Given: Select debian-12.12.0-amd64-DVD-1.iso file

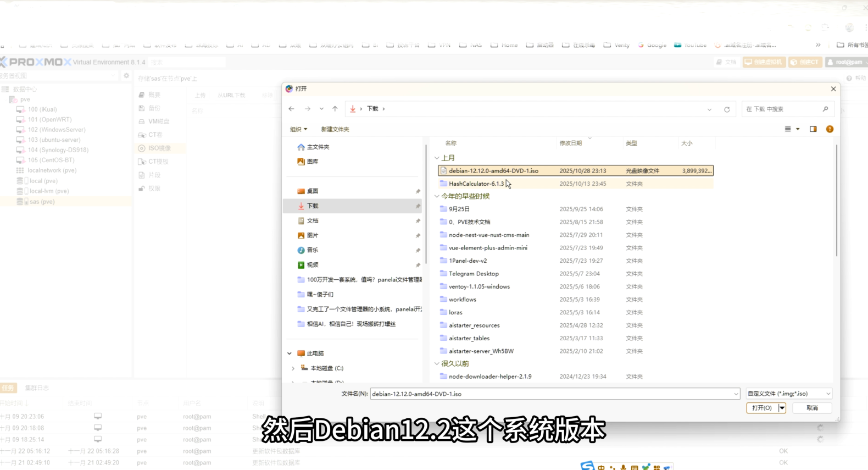Looking at the screenshot, I should click(x=575, y=171).
